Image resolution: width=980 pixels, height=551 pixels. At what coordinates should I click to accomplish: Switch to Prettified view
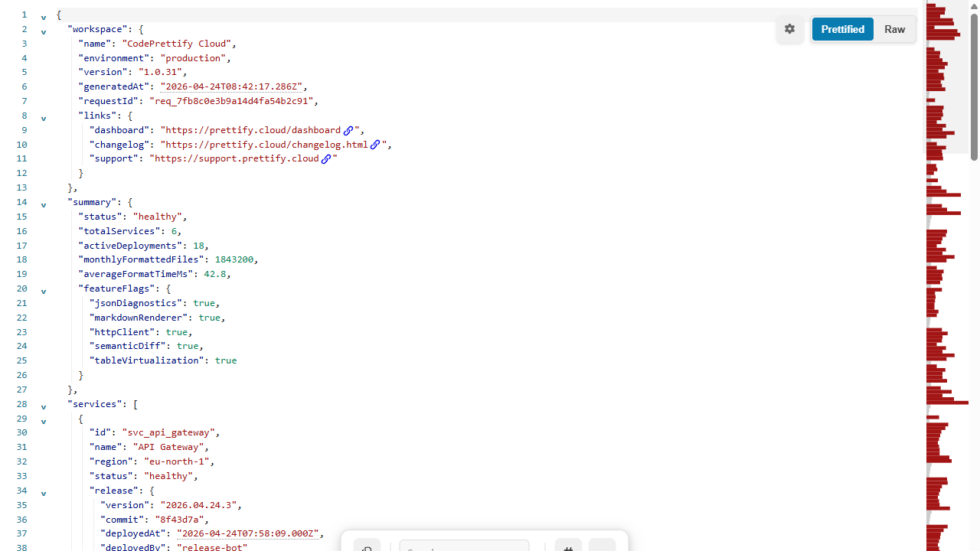843,29
